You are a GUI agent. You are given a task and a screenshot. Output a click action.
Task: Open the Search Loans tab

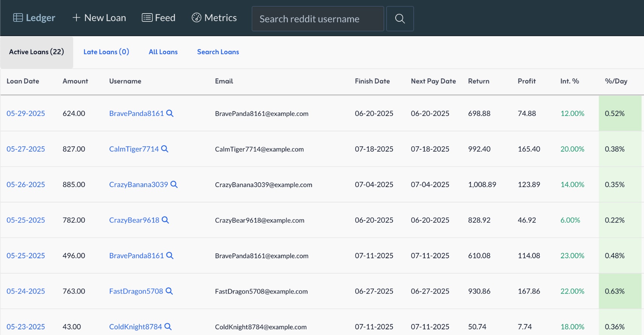(x=218, y=52)
